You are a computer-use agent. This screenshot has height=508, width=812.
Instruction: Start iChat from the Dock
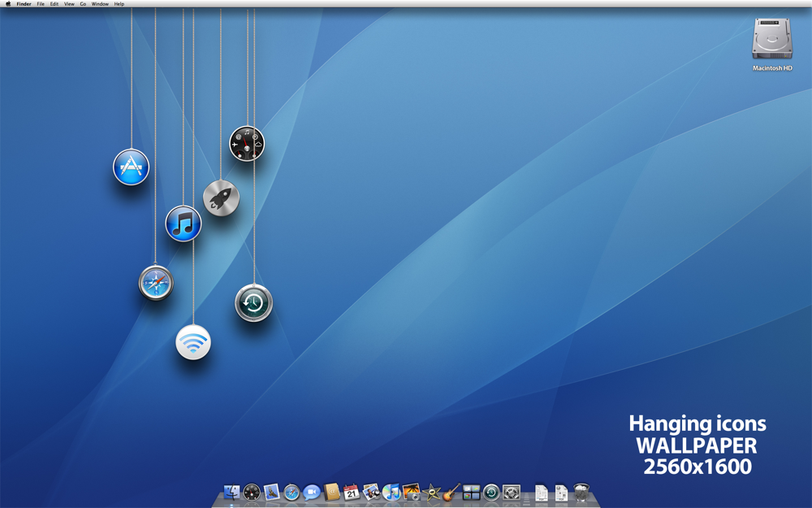click(x=311, y=493)
